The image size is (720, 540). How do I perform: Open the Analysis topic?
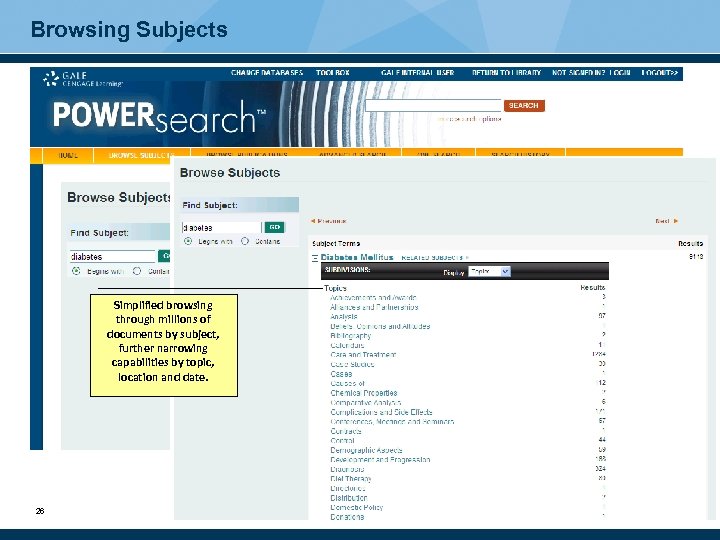pos(343,317)
